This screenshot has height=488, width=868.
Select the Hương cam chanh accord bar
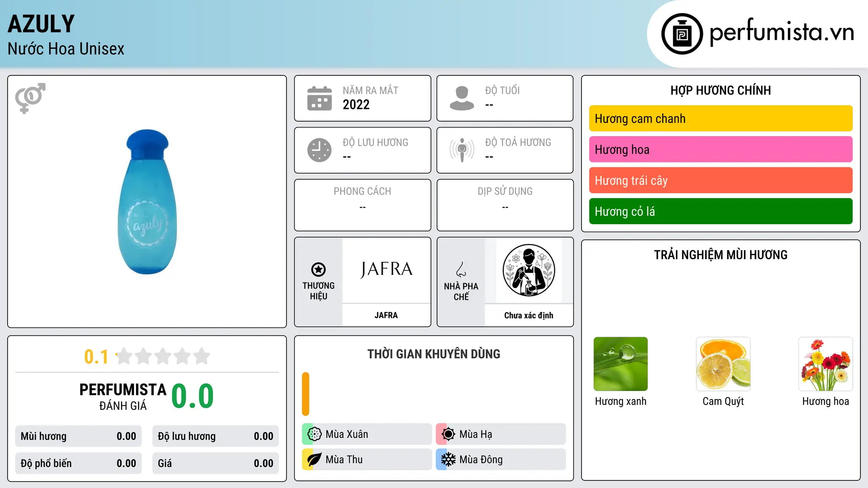pyautogui.click(x=721, y=119)
